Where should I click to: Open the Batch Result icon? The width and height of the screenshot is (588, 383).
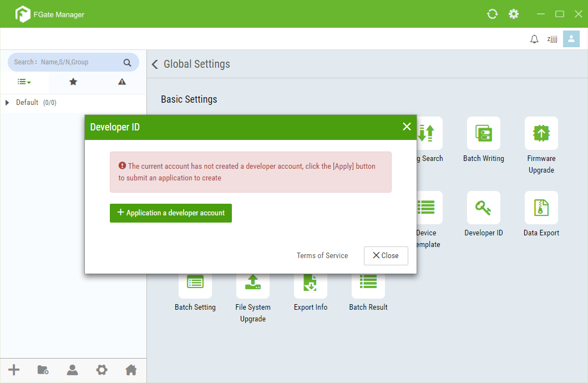(x=368, y=283)
